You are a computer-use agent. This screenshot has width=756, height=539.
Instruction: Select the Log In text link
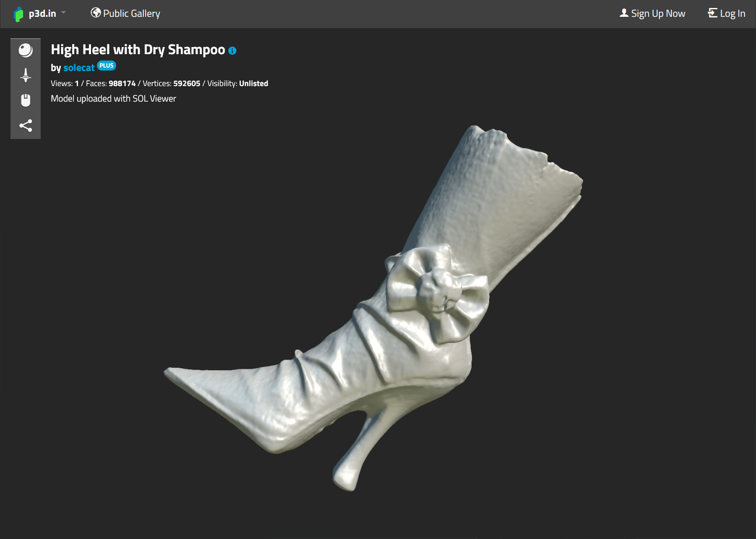733,13
